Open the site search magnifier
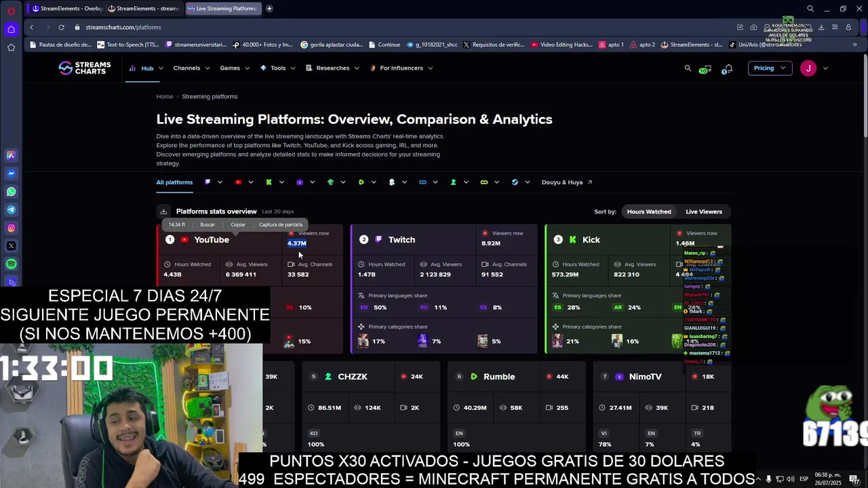Screen dimensions: 868x488 688,68
